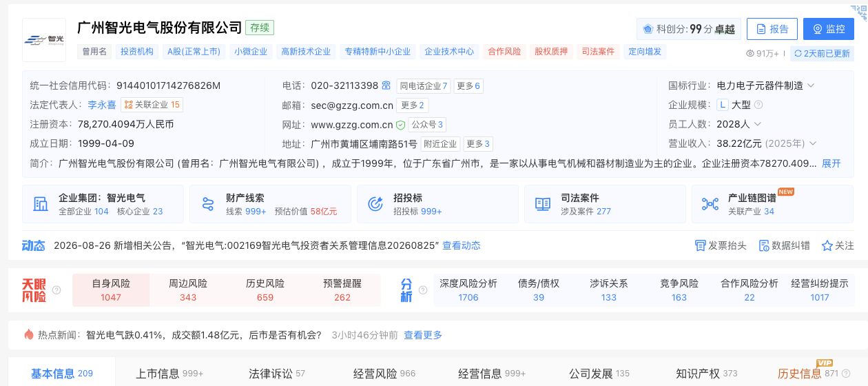Click the 科创分 99分 score badge
868x386 pixels.
(x=689, y=29)
